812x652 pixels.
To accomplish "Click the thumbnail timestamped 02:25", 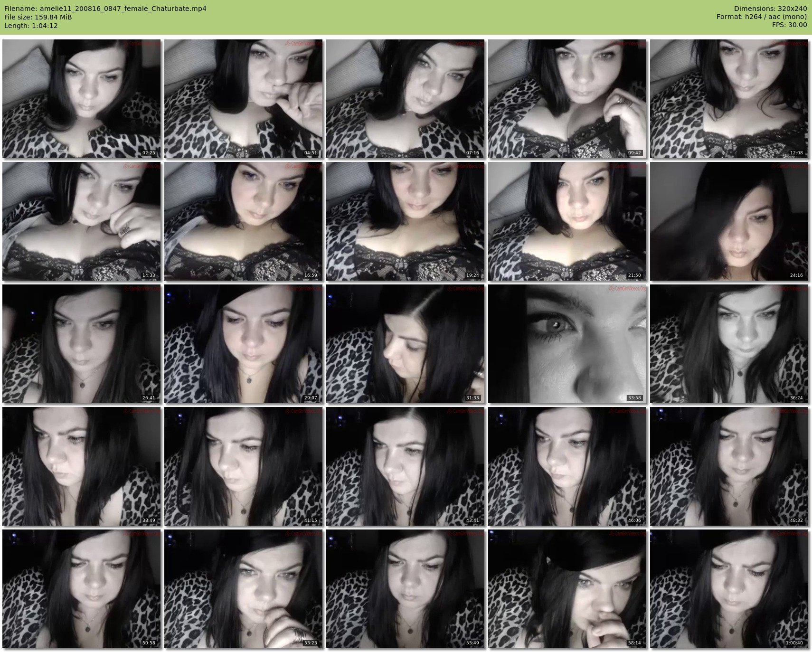I will point(81,99).
